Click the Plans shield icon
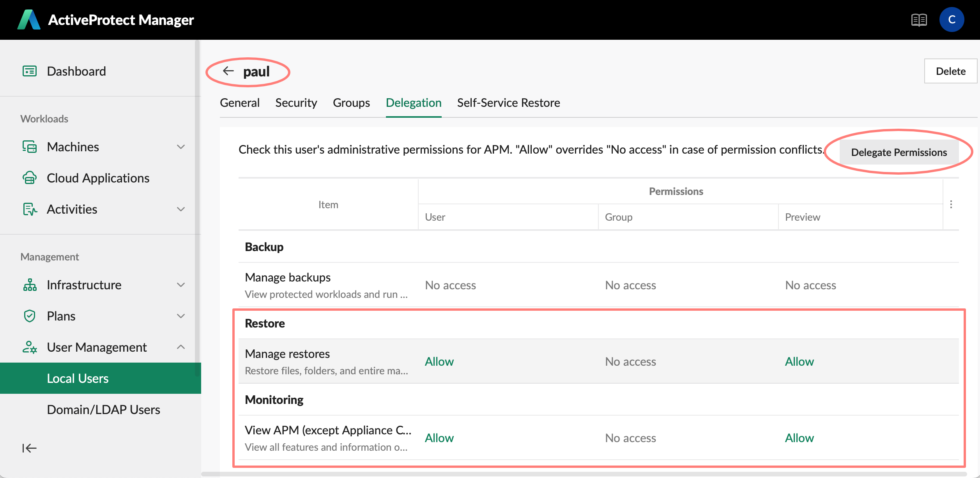This screenshot has width=980, height=478. click(x=30, y=316)
